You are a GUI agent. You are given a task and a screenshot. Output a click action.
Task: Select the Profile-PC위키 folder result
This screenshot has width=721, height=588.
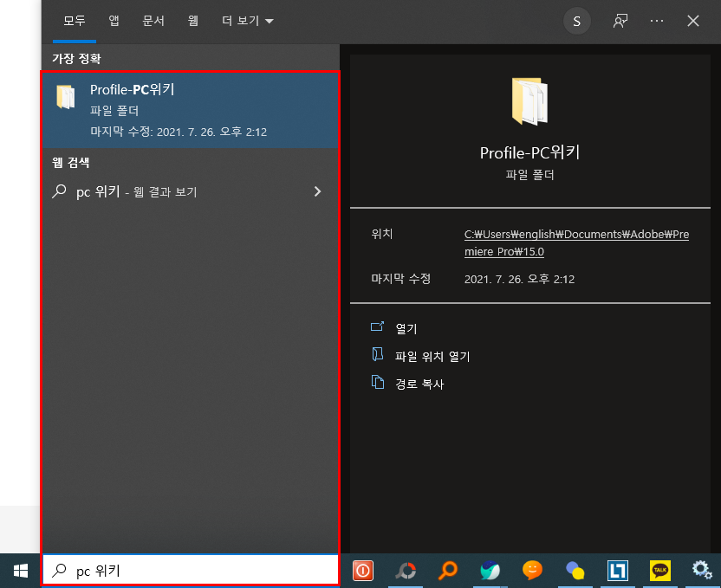coord(191,110)
